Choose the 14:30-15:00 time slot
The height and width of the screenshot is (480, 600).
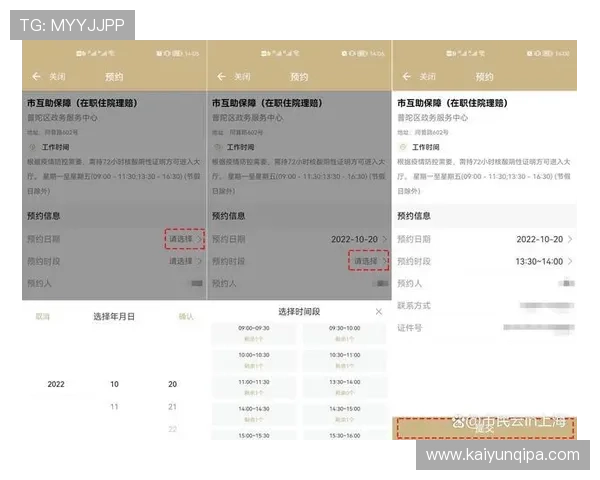pyautogui.click(x=345, y=414)
